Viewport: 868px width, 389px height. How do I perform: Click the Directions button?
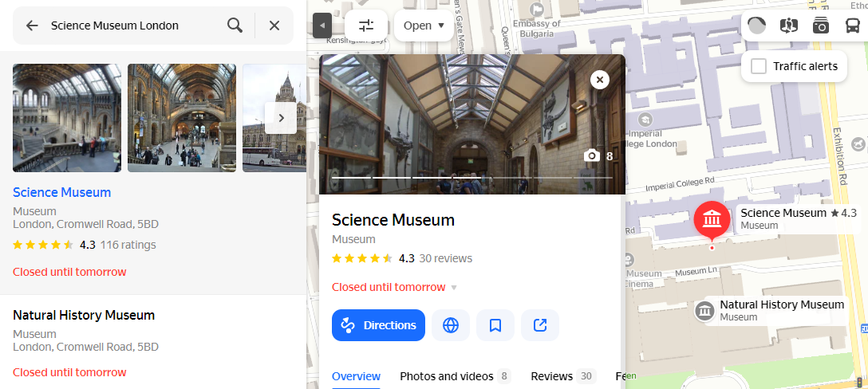[x=378, y=325]
